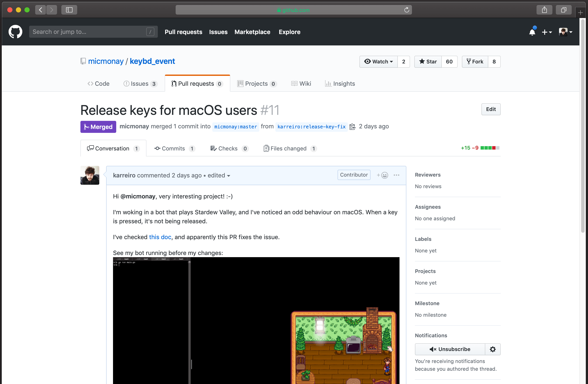Open a new tab with plus button
The height and width of the screenshot is (384, 588).
[x=580, y=13]
